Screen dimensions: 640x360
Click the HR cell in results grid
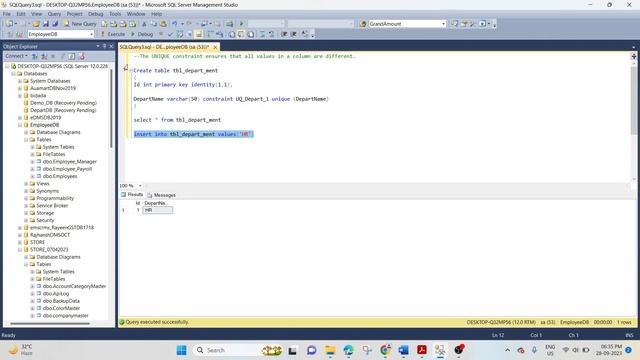tap(158, 210)
